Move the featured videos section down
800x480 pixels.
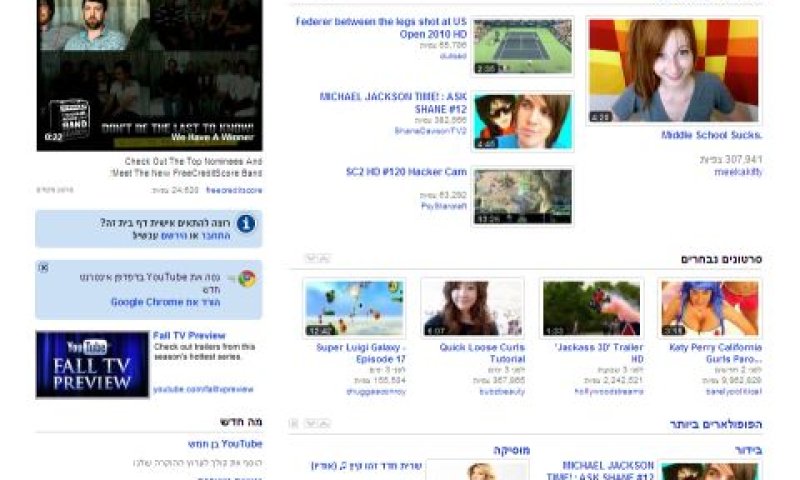[311, 259]
